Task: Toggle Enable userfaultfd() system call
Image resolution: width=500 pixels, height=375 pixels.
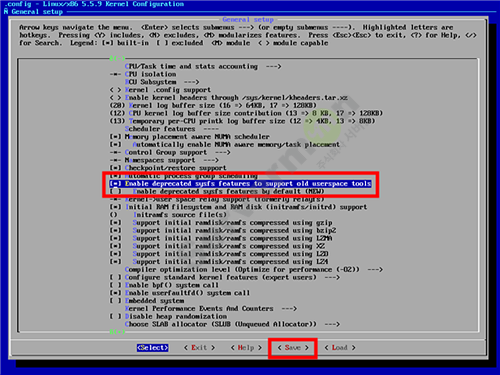Action: [x=180, y=293]
